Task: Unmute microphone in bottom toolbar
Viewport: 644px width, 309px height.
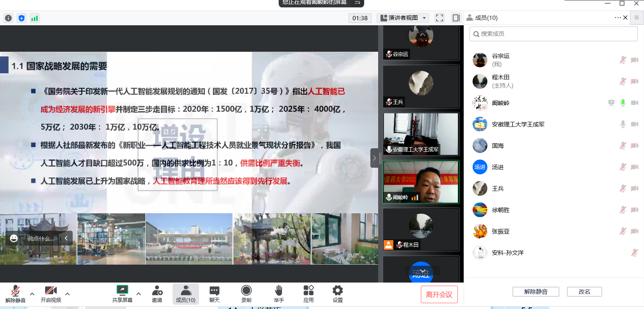Action: coord(16,294)
